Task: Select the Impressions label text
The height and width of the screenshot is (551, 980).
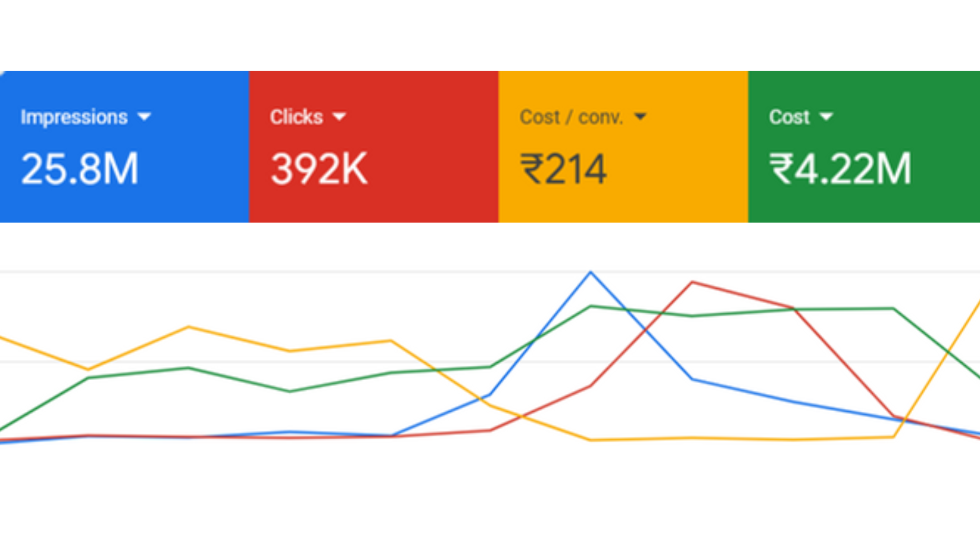Action: [74, 117]
